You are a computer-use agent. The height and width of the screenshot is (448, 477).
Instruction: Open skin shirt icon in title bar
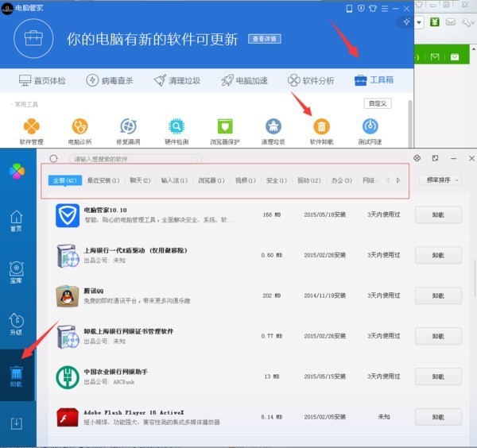pyautogui.click(x=373, y=9)
